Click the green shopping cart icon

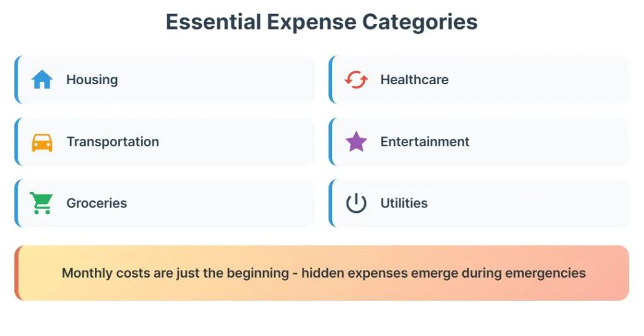tap(42, 203)
